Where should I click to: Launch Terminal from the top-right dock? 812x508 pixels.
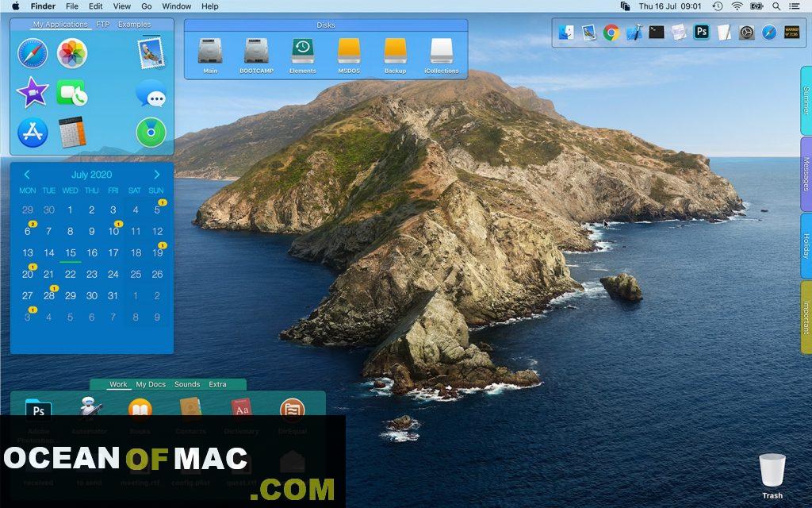click(x=656, y=32)
